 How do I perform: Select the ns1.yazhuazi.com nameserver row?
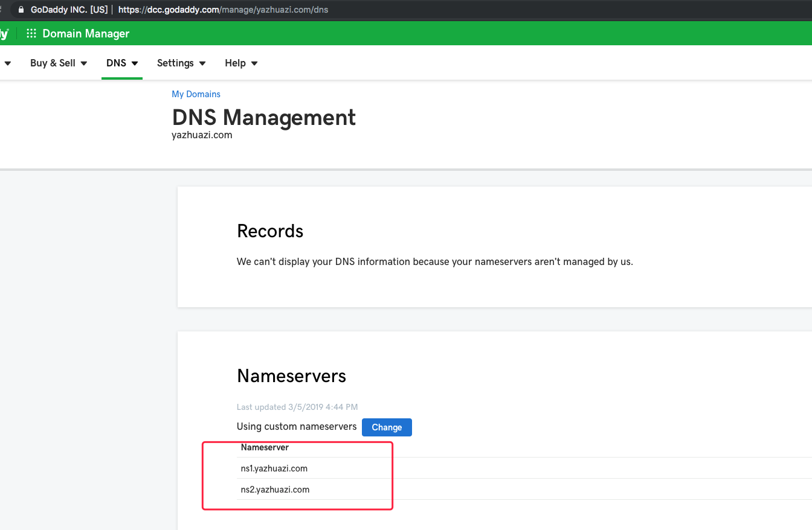(274, 468)
